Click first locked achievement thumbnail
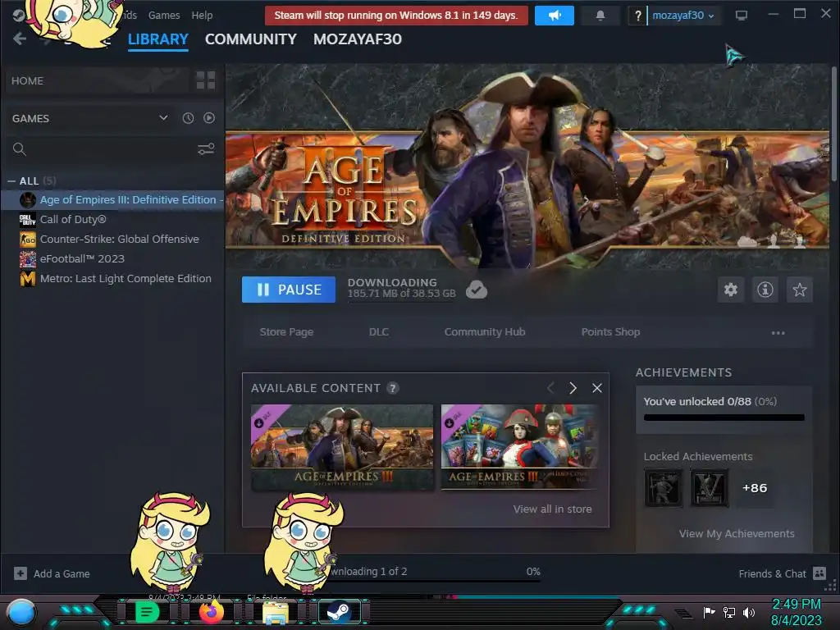 pos(663,488)
